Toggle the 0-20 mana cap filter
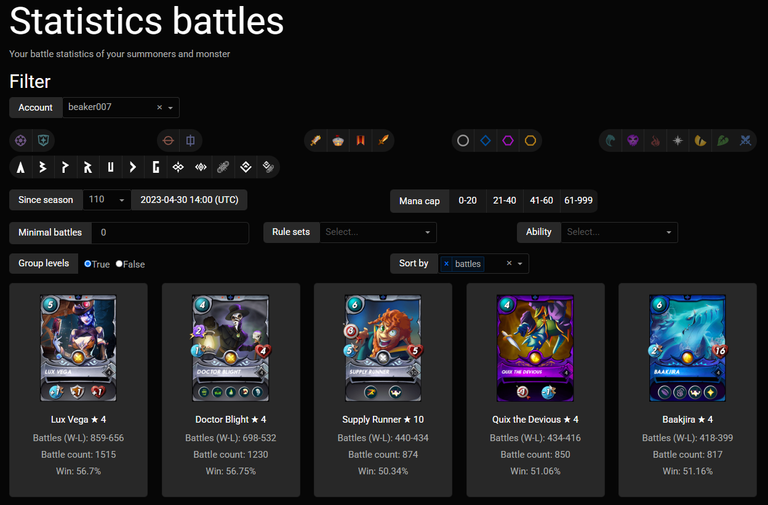Viewport: 768px width, 505px height. [x=468, y=201]
